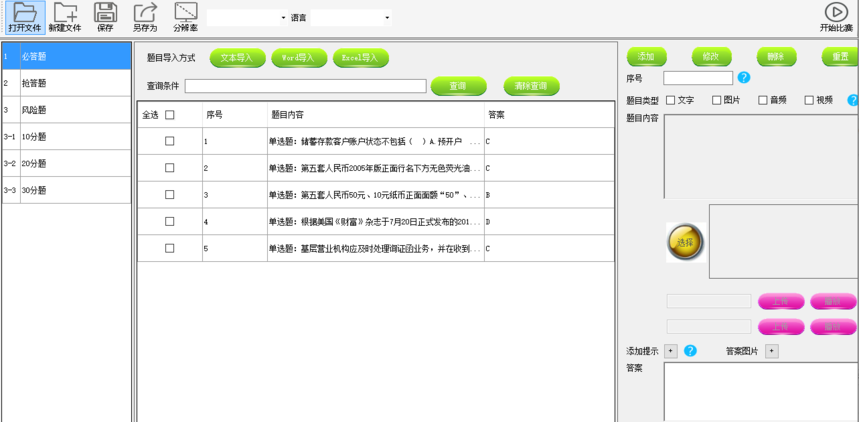Click the 题目内容 column header in table
Viewport: 859px width, 422px height.
pyautogui.click(x=376, y=115)
